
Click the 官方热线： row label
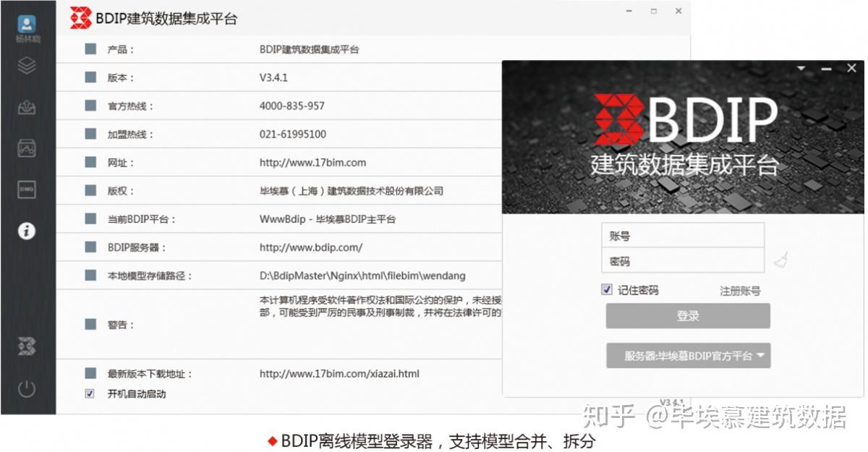(130, 106)
